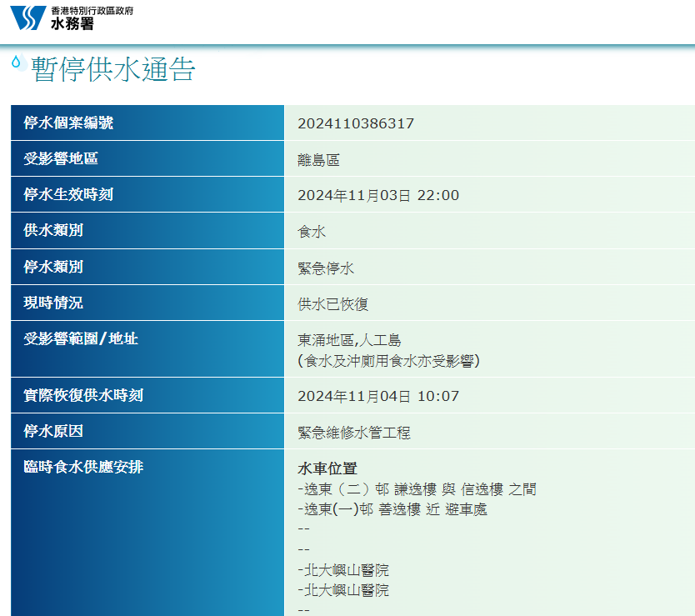Click the 停水生效時刻 row label
Viewport: 695px width, 616px height.
68,195
